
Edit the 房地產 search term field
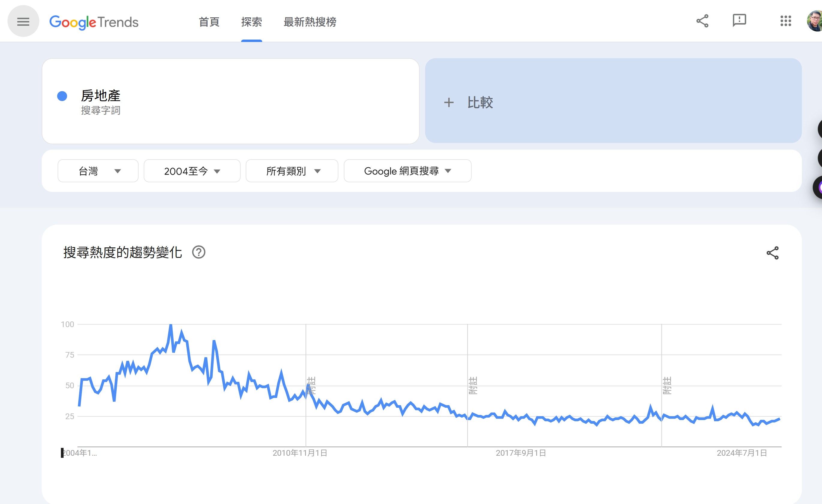tap(100, 96)
